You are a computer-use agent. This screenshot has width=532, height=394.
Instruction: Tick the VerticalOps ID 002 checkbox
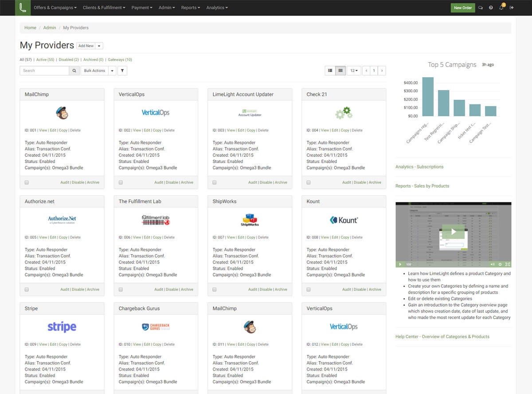121,182
